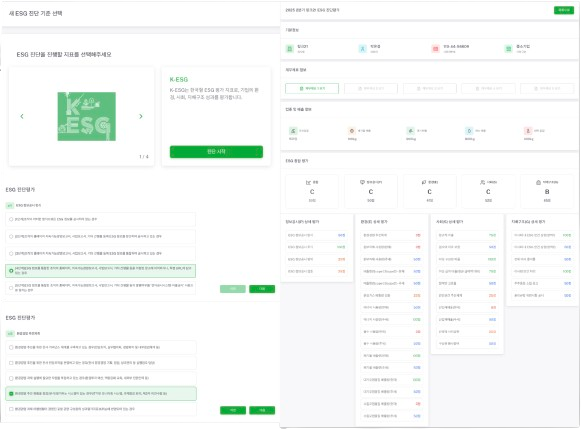The height and width of the screenshot is (429, 581).
Task: Choose the highlighted fourth radio option
Action: point(11,271)
